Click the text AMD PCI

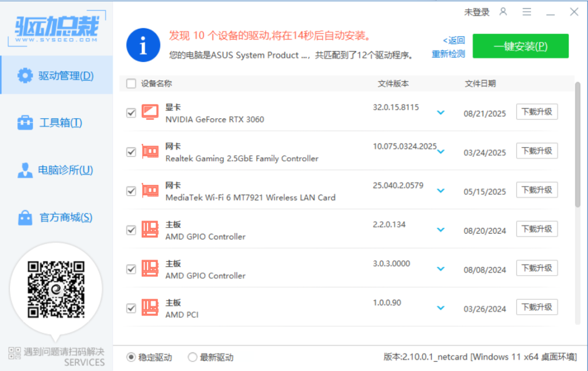click(x=182, y=315)
